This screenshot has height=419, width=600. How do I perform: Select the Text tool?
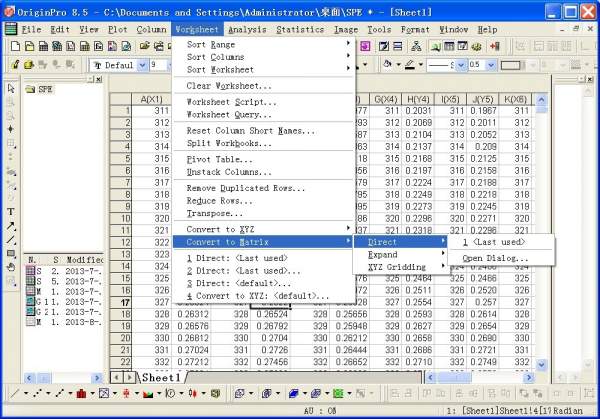pos(11,212)
